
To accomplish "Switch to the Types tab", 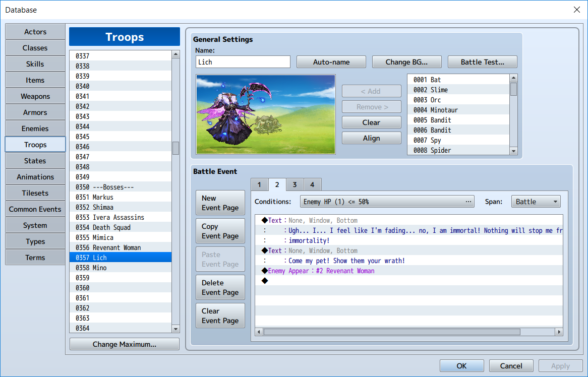I will click(35, 241).
